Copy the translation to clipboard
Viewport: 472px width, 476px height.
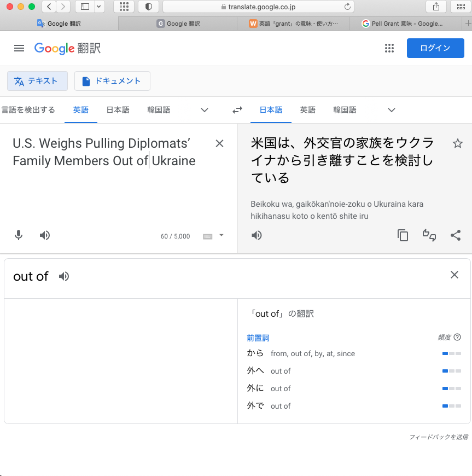pos(403,235)
